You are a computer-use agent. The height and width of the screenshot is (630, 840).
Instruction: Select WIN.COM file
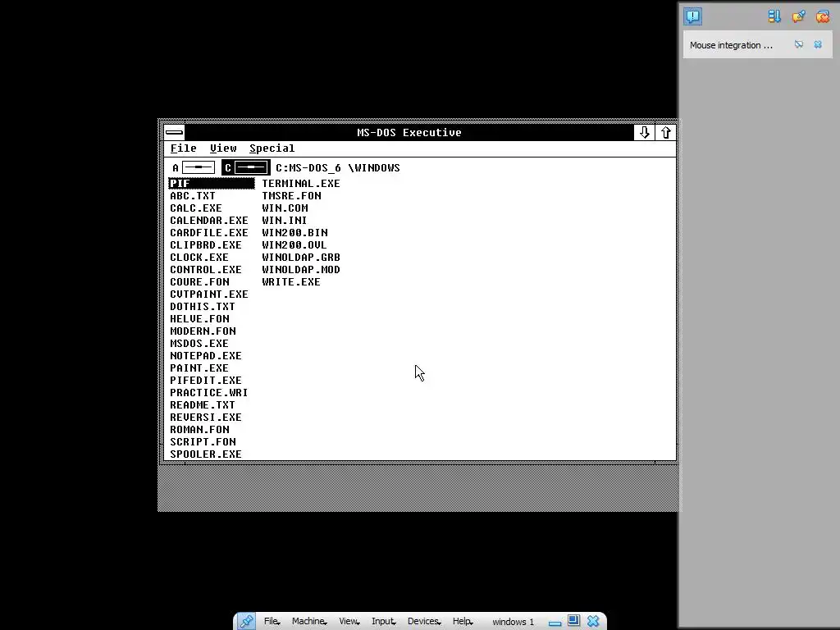pyautogui.click(x=285, y=208)
